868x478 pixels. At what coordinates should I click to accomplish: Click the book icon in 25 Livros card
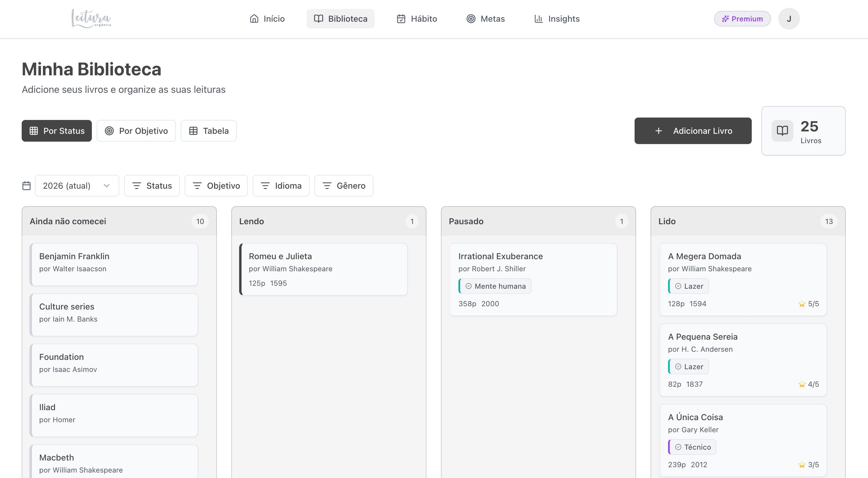(x=782, y=131)
